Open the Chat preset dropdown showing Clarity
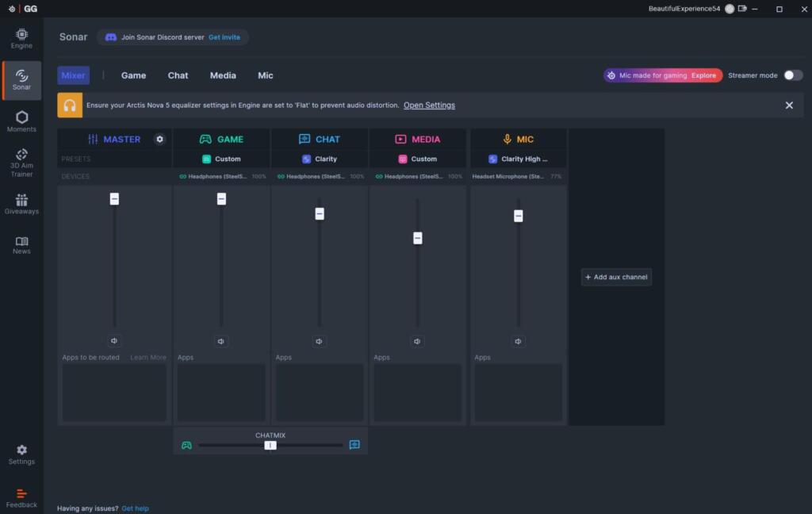 pos(320,159)
